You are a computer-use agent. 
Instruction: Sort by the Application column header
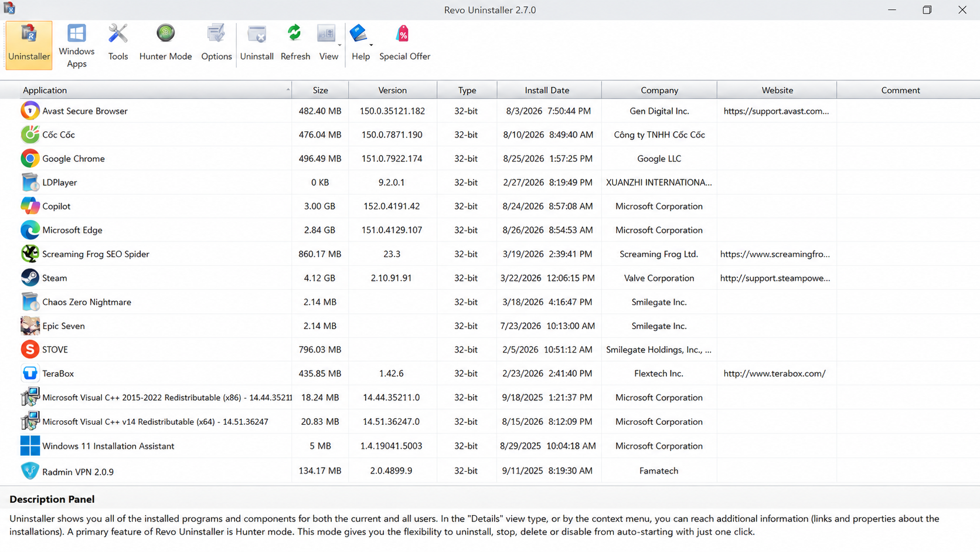(x=145, y=90)
